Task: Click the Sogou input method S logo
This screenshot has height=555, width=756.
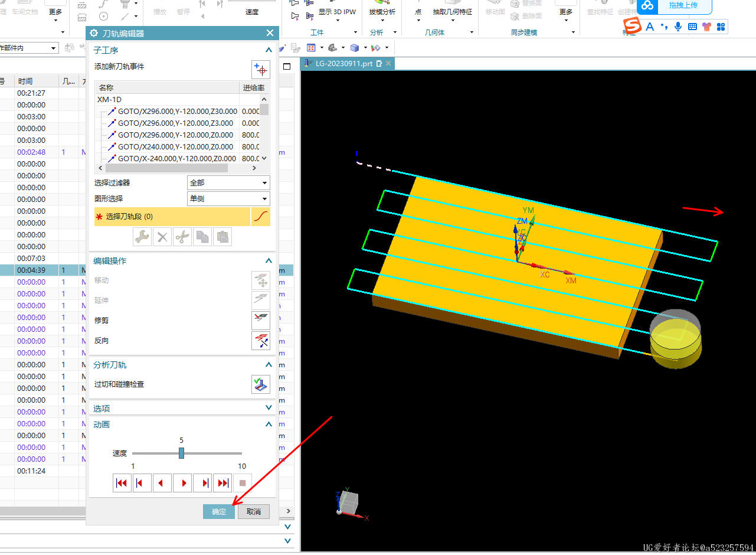Action: (x=633, y=27)
